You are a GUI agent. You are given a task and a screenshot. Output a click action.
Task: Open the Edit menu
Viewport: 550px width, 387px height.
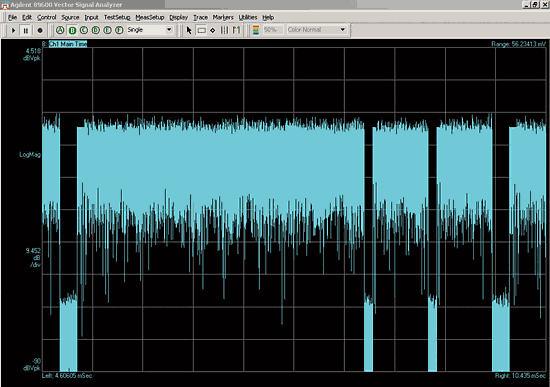(x=27, y=17)
